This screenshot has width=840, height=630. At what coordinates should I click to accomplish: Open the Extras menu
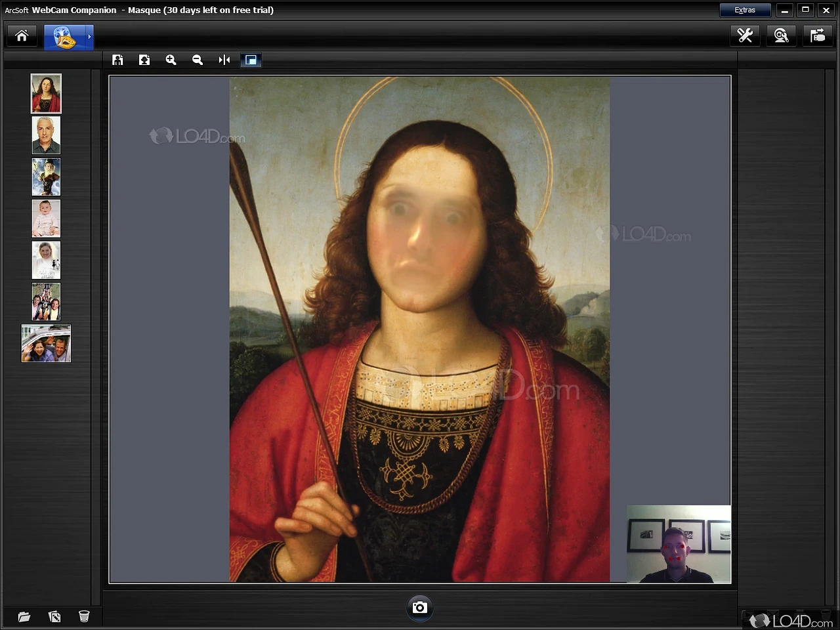point(745,10)
